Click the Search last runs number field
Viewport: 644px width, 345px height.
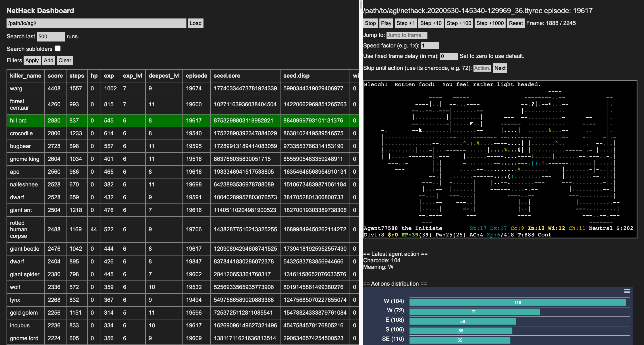coord(51,37)
